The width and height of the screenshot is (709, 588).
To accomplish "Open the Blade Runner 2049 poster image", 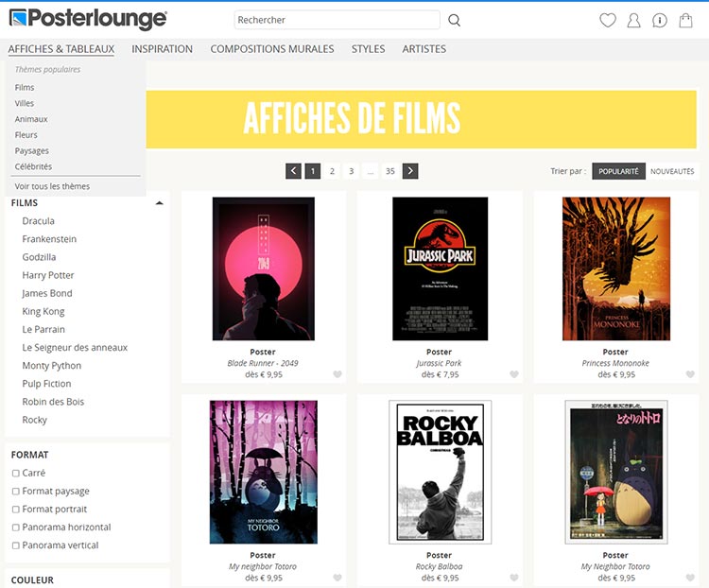I will [264, 268].
